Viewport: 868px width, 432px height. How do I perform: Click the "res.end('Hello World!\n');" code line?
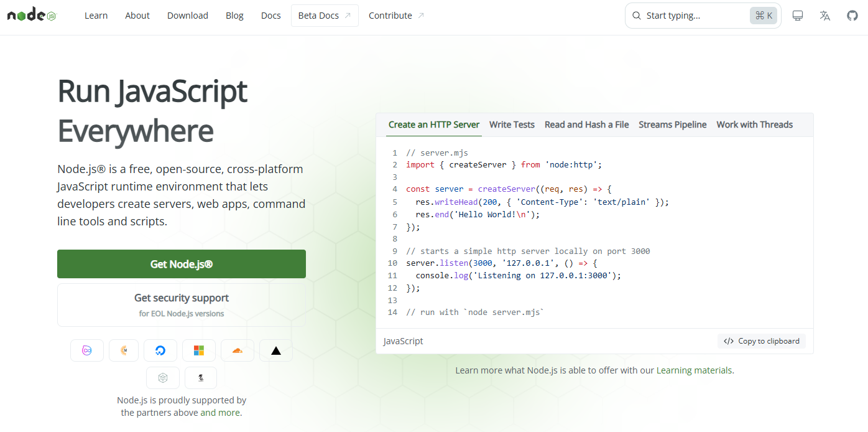pos(478,214)
